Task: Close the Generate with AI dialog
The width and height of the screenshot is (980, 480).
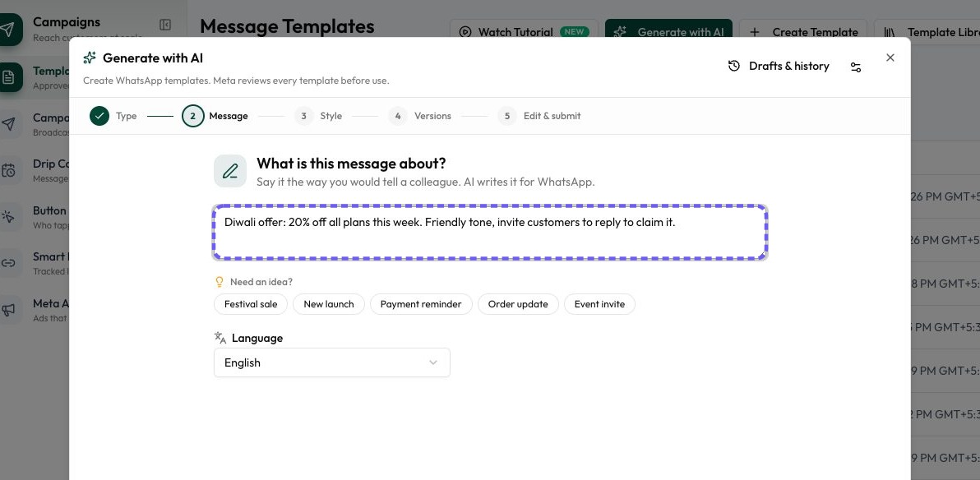Action: pyautogui.click(x=890, y=58)
